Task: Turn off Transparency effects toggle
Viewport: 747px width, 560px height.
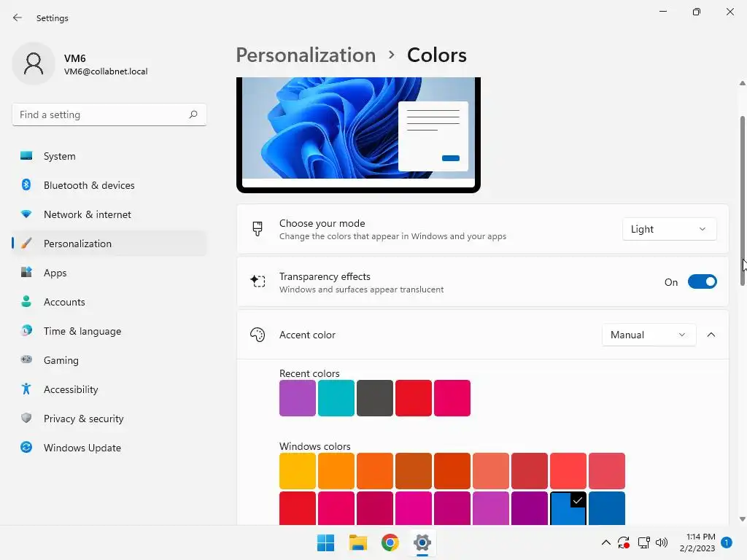Action: pyautogui.click(x=703, y=282)
